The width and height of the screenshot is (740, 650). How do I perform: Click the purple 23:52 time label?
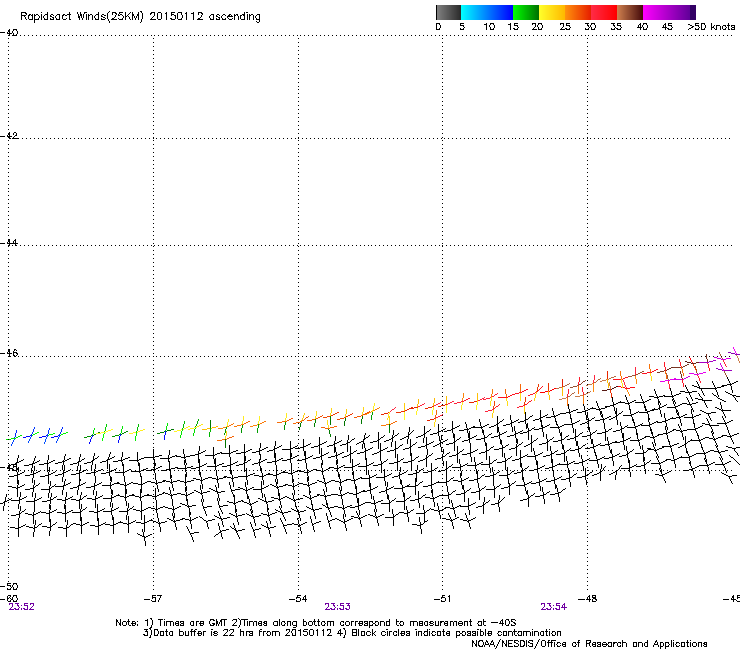pyautogui.click(x=22, y=607)
